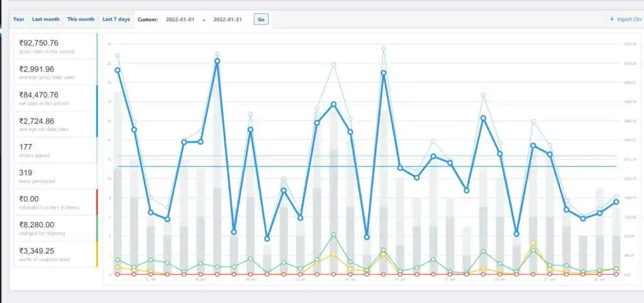Switch to the Year tab
The height and width of the screenshot is (303, 644).
[x=19, y=19]
